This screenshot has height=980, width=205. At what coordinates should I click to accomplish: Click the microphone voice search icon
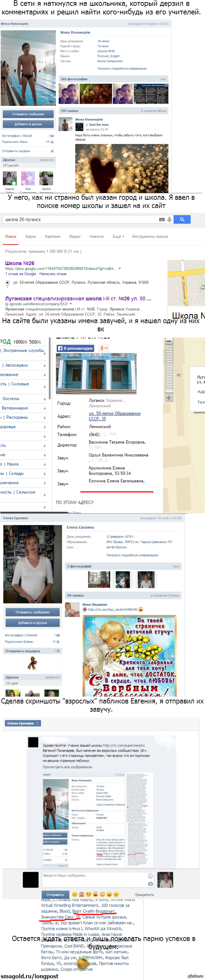tap(170, 220)
